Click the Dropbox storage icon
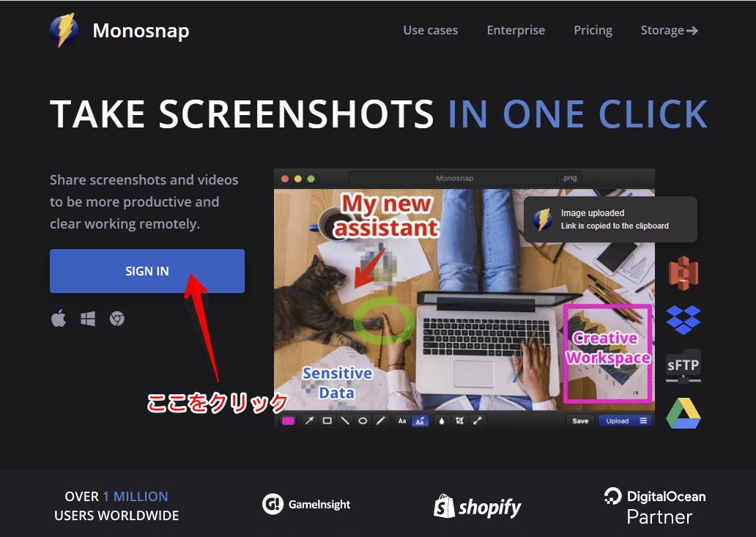Screen dimensions: 756x537 click(x=683, y=319)
